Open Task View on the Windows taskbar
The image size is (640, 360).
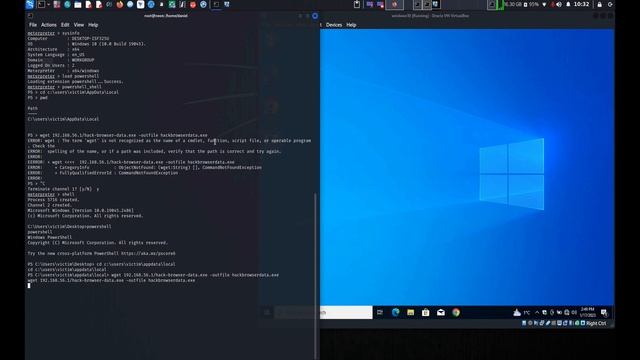coord(380,313)
